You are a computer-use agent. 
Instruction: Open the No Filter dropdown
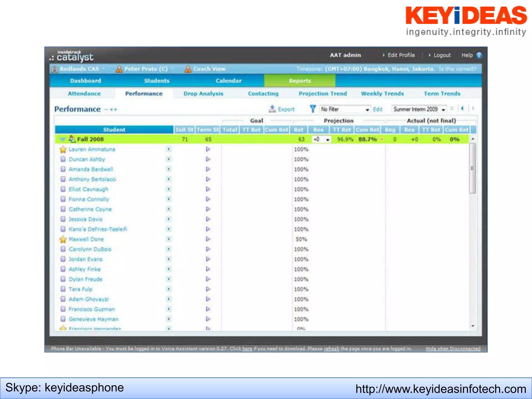coord(345,109)
